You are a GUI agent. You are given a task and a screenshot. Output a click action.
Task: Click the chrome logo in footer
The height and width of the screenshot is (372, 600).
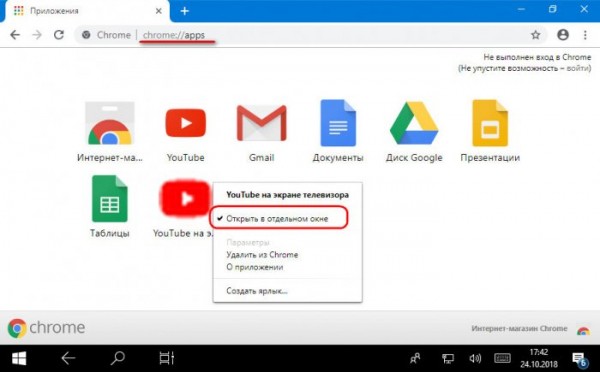point(46,328)
